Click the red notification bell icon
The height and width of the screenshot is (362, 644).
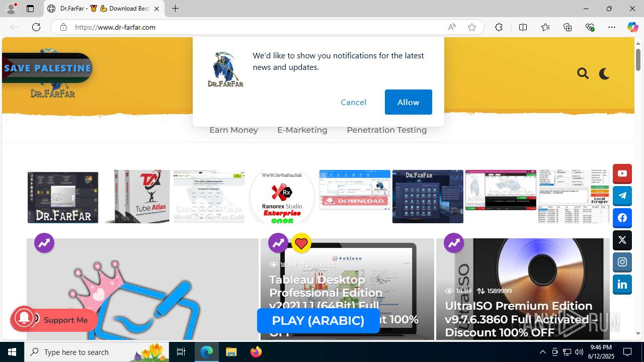[x=24, y=319]
